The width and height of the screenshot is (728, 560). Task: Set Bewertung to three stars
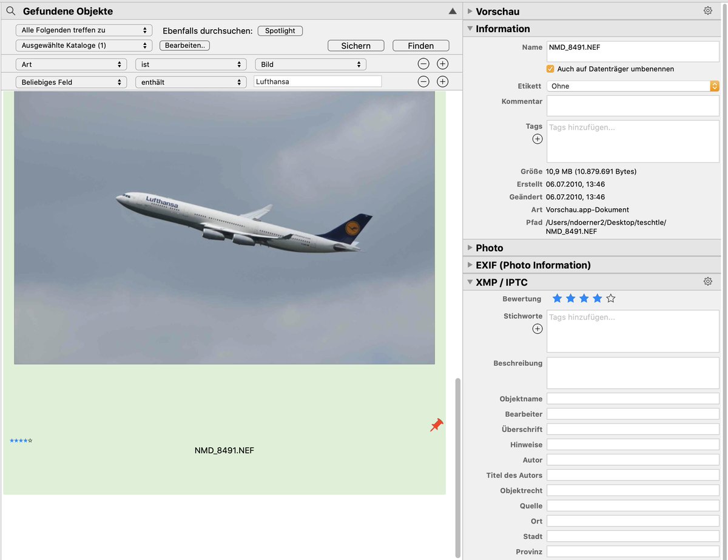pos(584,299)
